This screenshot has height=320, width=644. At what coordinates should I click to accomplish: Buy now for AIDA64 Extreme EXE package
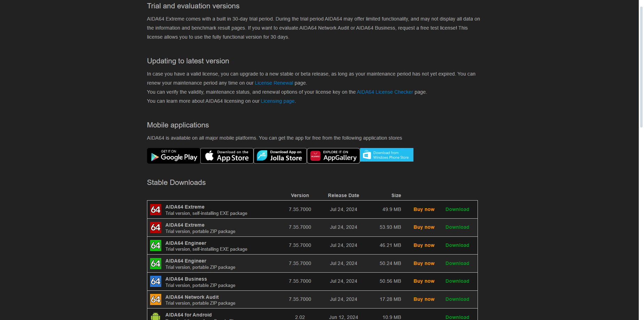[424, 209]
